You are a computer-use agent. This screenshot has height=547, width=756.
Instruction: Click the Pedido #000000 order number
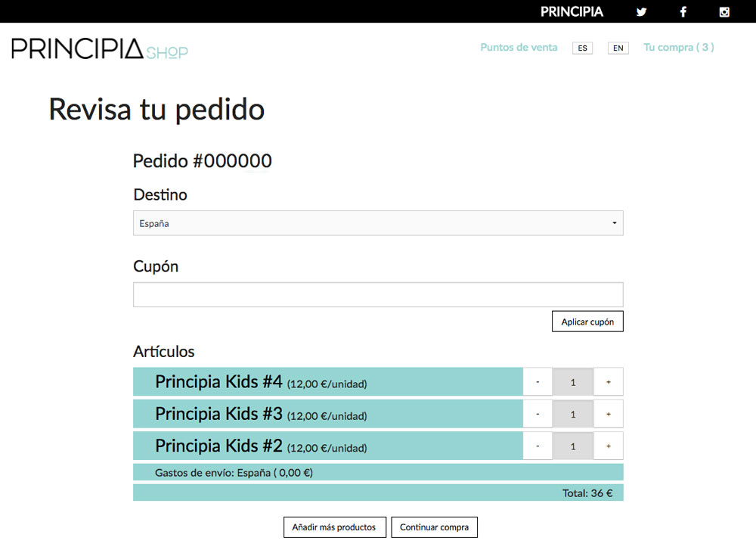pos(203,160)
